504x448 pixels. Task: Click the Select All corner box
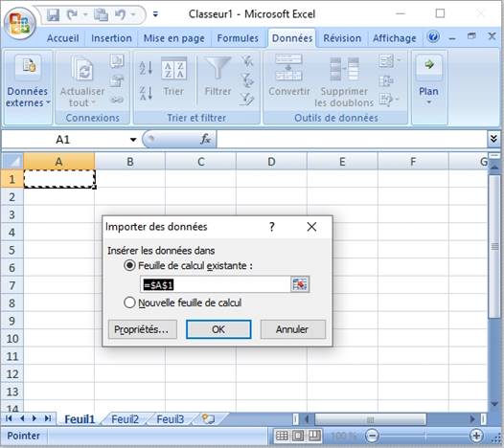(12, 162)
